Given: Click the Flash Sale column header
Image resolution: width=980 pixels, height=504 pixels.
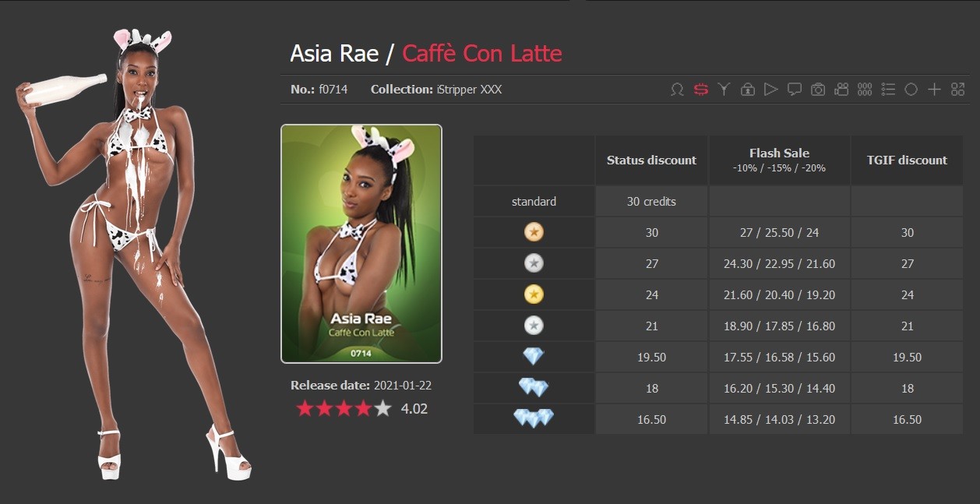Looking at the screenshot, I should click(x=780, y=160).
